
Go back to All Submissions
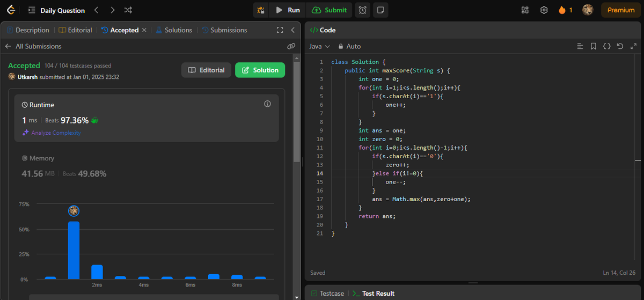pos(33,46)
